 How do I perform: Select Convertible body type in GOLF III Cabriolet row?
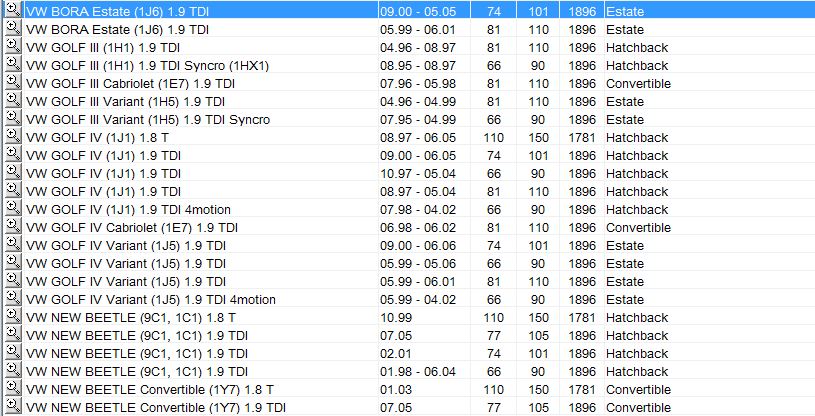tap(638, 84)
